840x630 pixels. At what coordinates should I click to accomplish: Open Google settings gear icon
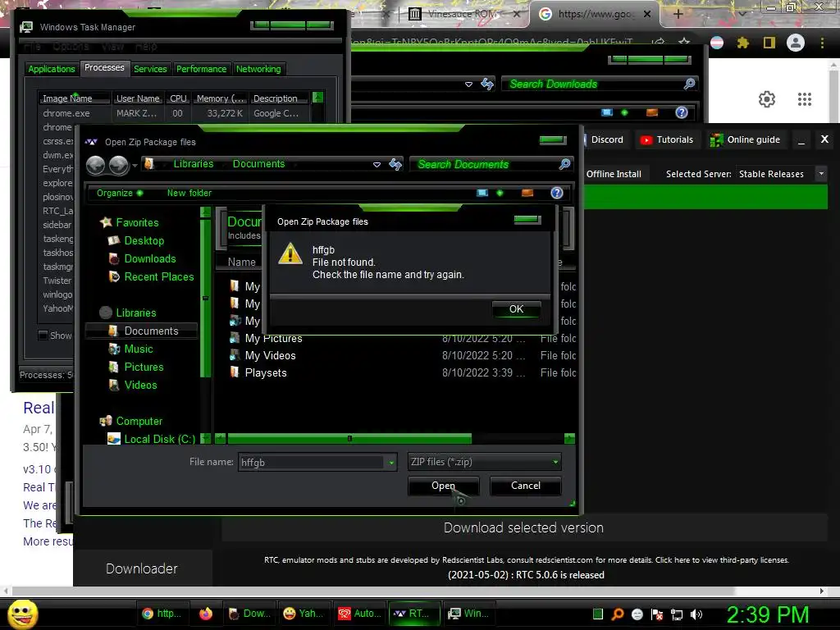767,99
